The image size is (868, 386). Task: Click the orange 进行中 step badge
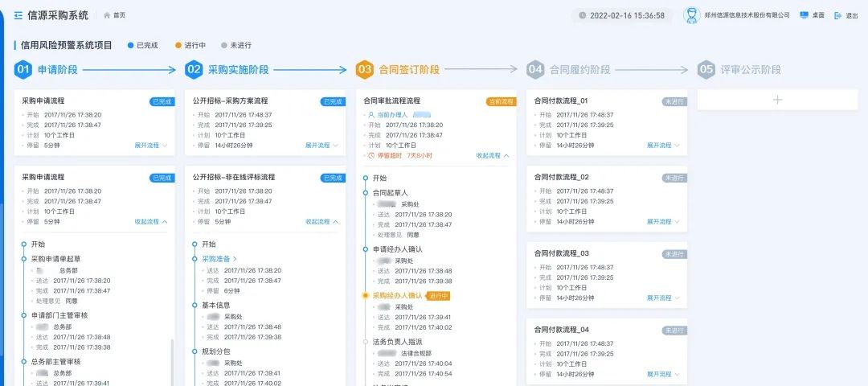(x=438, y=296)
